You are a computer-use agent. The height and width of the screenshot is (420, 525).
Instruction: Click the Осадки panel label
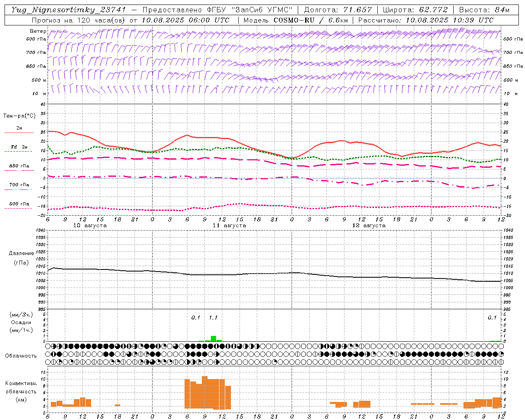(21, 322)
